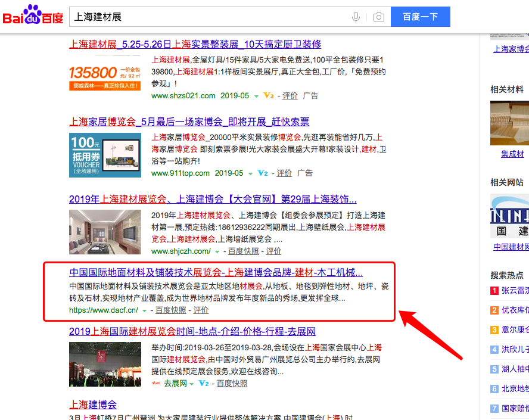The height and width of the screenshot is (420, 529).
Task: Open the 中国建材网 sidebar link
Action: pyautogui.click(x=511, y=247)
